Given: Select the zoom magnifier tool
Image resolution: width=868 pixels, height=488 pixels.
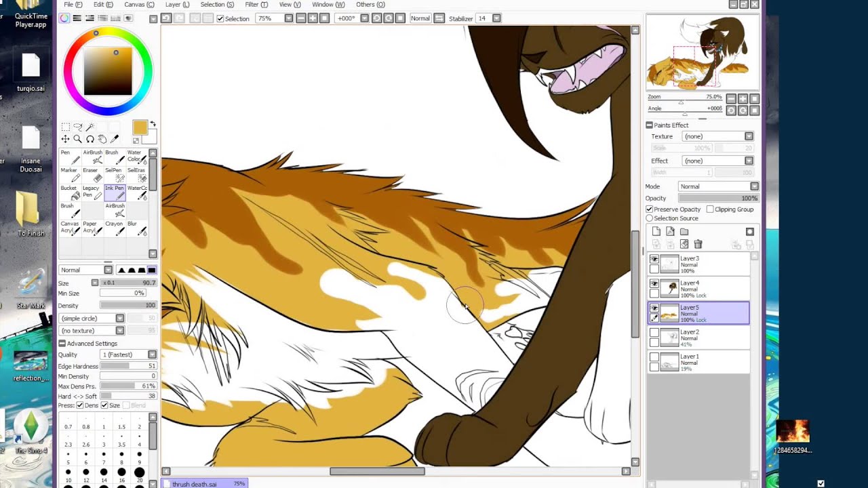Looking at the screenshot, I should pos(78,139).
